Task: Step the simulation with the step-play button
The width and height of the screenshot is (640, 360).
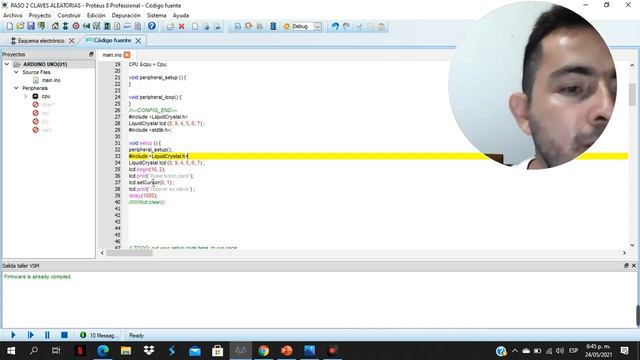Action: click(x=30, y=335)
